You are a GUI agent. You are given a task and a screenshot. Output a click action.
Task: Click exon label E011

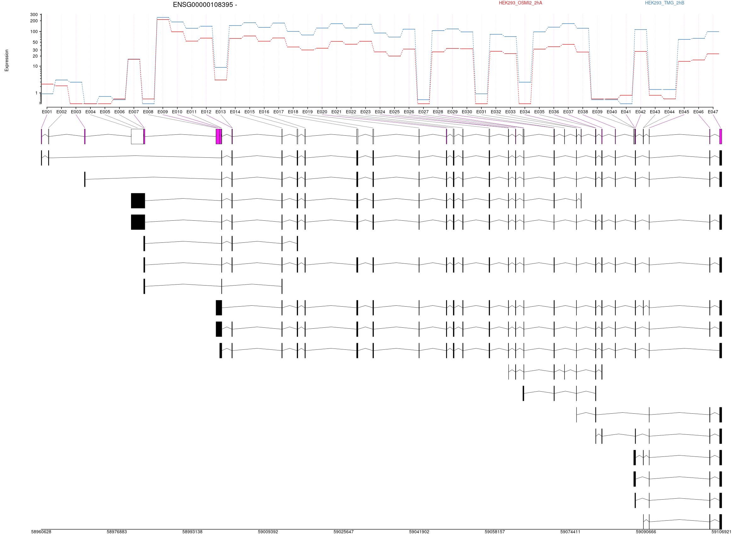[x=192, y=112]
